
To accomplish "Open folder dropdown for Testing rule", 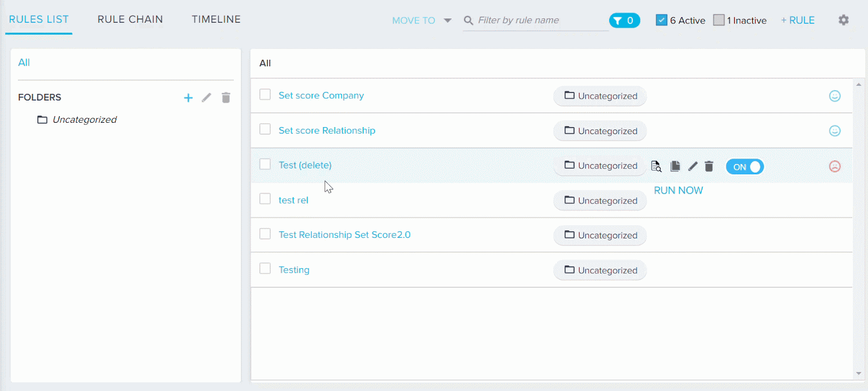I will [x=600, y=270].
